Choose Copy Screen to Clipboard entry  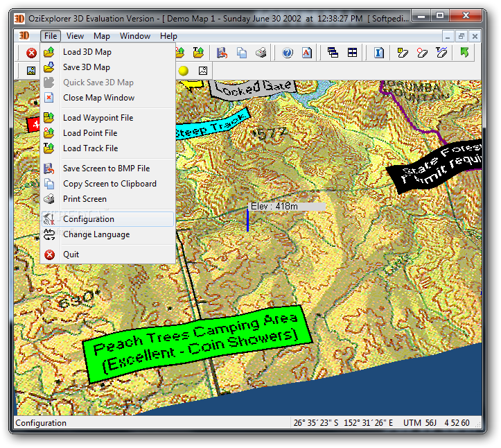(108, 184)
